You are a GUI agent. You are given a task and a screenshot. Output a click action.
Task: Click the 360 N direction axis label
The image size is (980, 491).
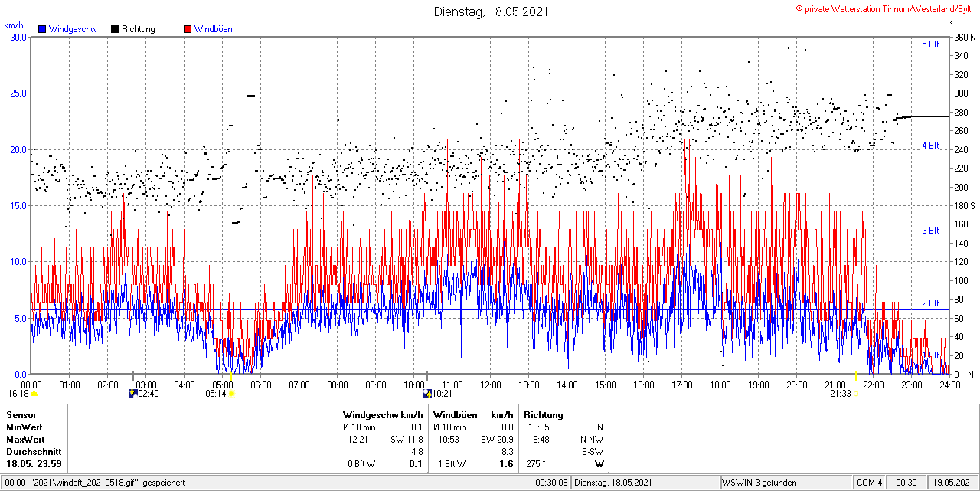click(965, 37)
